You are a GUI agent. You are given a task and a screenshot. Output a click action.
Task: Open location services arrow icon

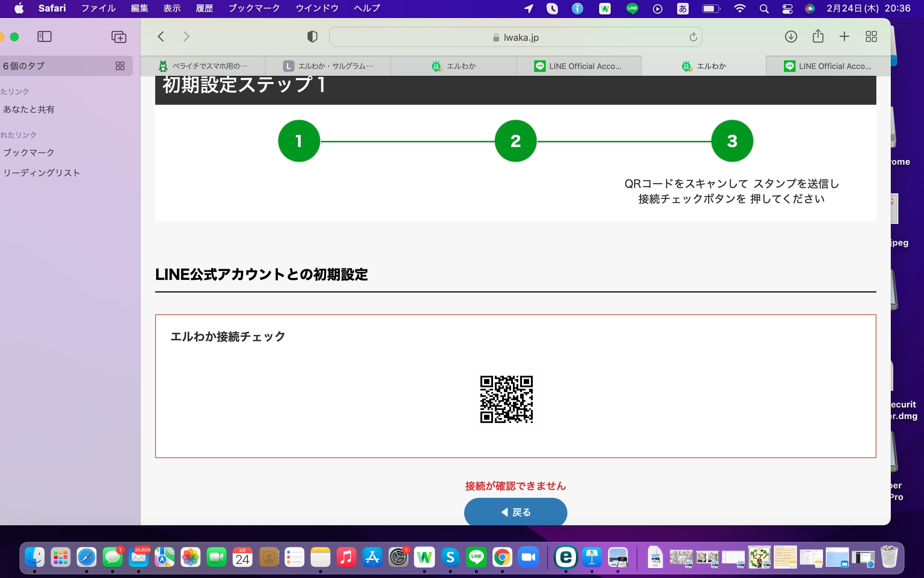[x=528, y=8]
